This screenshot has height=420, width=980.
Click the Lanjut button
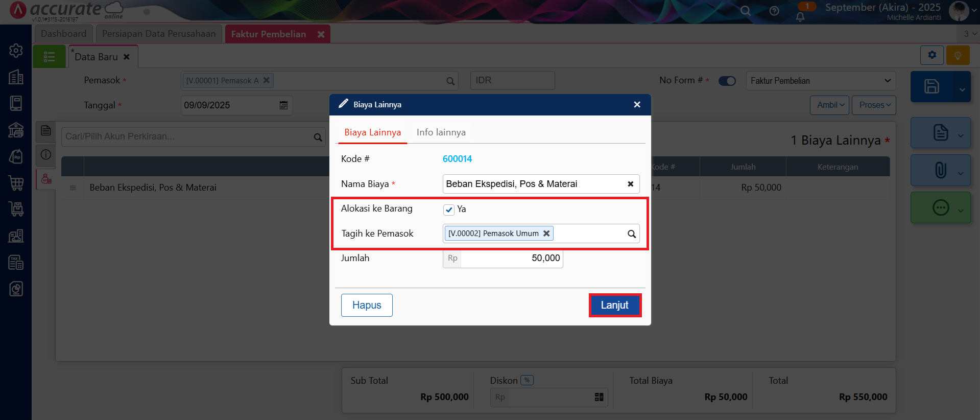(614, 305)
